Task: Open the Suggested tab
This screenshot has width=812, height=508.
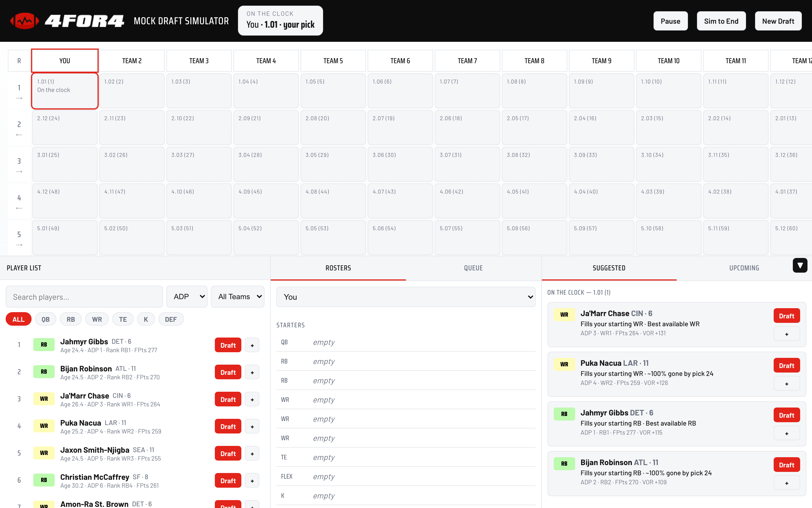Action: click(x=609, y=268)
